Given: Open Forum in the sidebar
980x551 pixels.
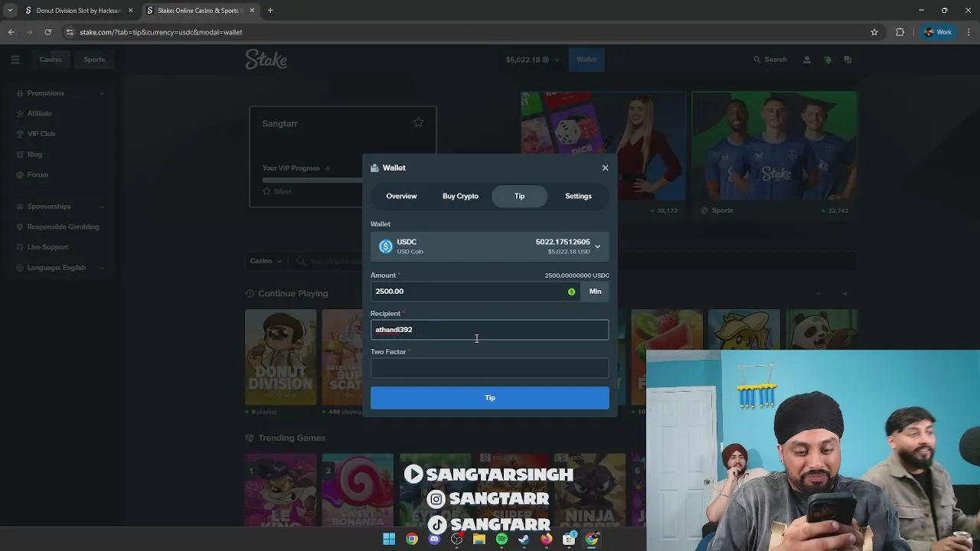Looking at the screenshot, I should pos(60,174).
